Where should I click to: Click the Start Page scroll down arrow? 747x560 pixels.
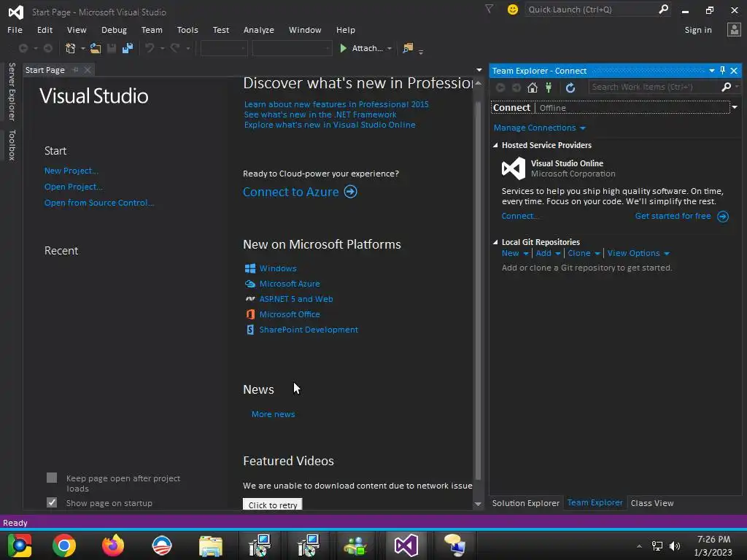pos(478,504)
